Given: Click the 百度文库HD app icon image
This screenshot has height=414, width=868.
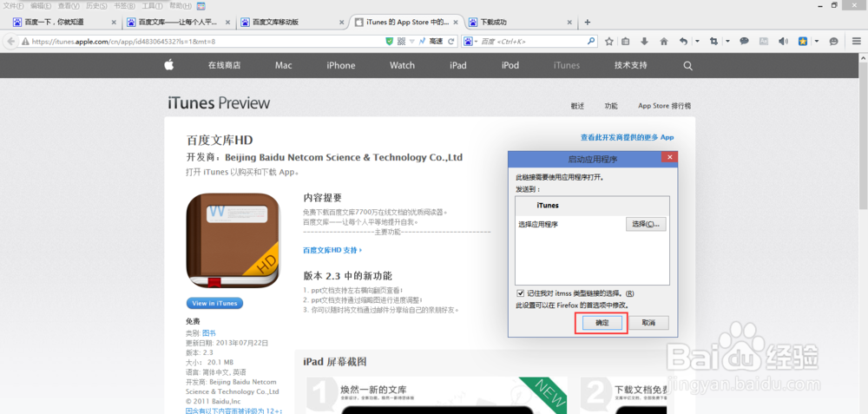Looking at the screenshot, I should click(x=233, y=240).
